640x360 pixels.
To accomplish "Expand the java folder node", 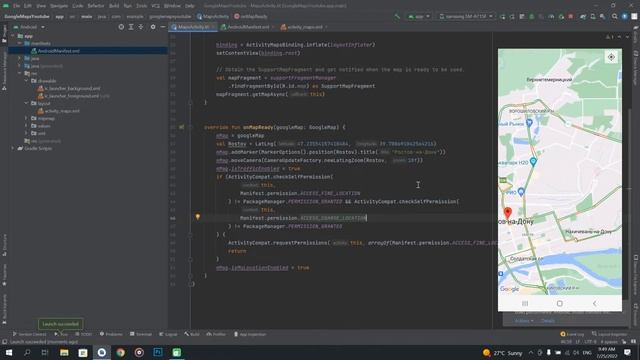I will 19,58.
